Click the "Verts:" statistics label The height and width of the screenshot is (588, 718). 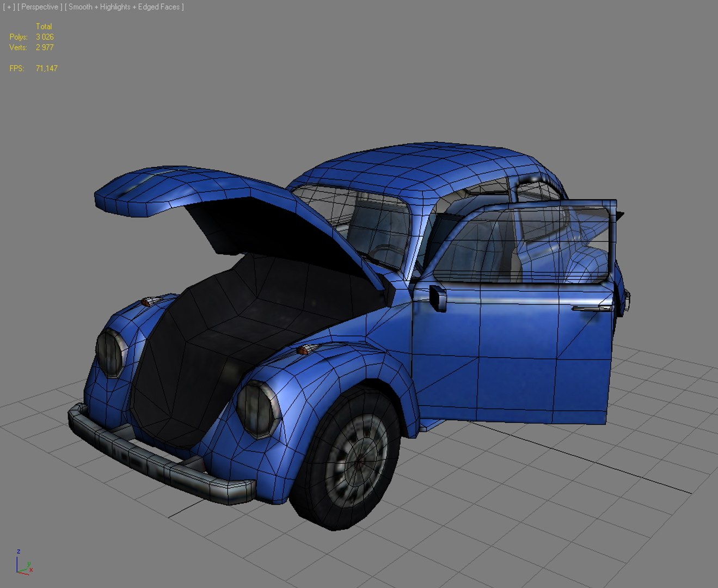pyautogui.click(x=18, y=47)
